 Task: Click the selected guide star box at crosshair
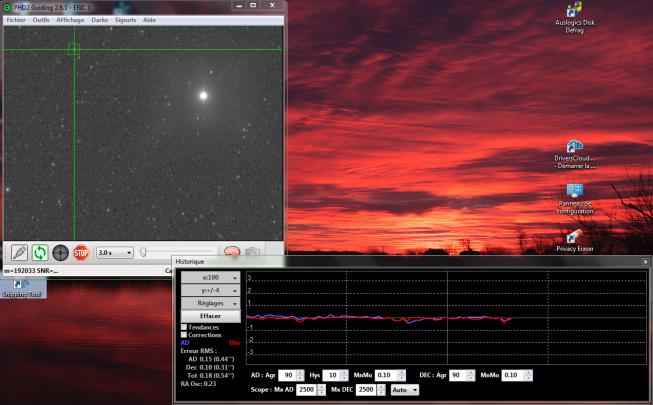[x=74, y=50]
